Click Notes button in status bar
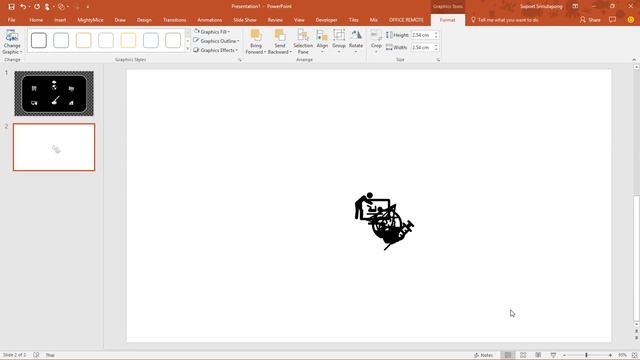The height and width of the screenshot is (360, 640). pyautogui.click(x=483, y=355)
